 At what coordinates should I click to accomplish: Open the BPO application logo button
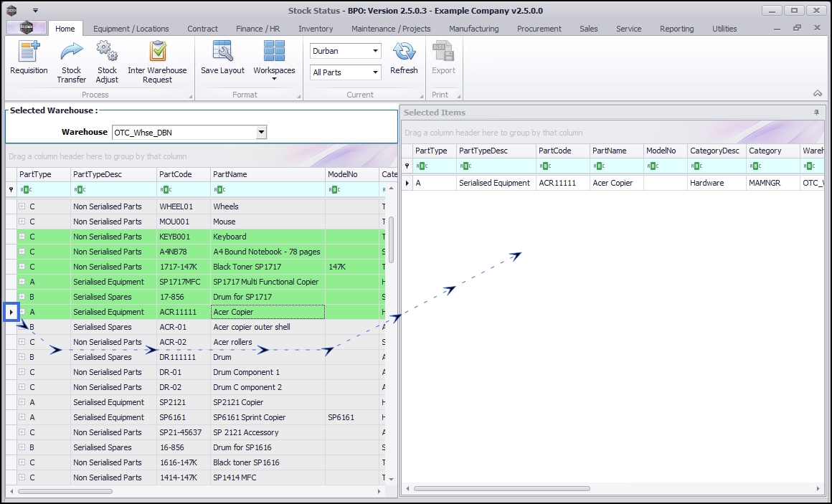pos(26,27)
